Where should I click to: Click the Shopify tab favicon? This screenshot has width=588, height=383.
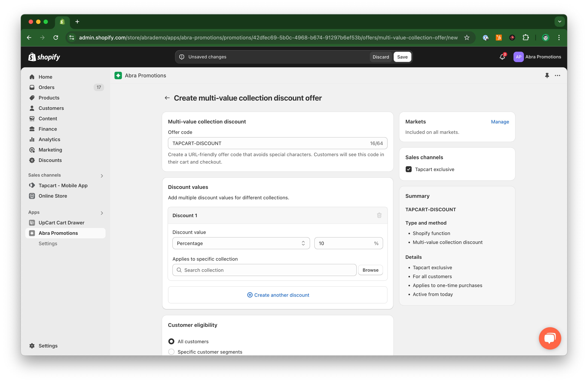(x=62, y=22)
